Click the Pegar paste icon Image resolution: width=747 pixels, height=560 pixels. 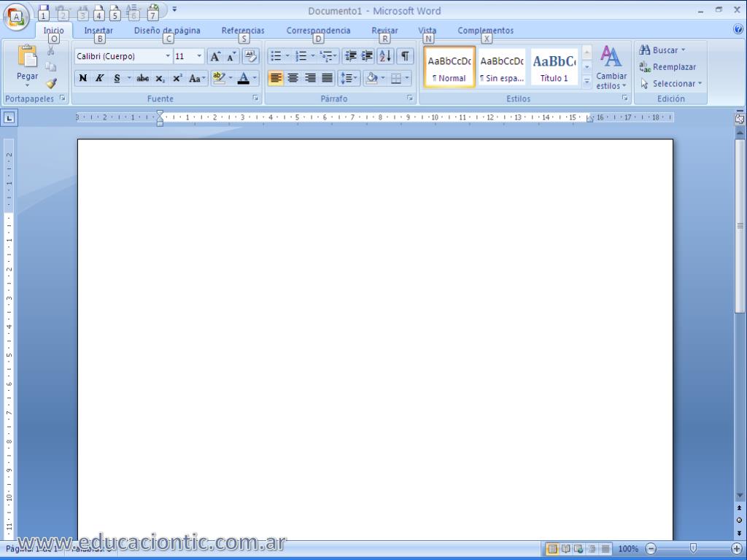coord(27,57)
